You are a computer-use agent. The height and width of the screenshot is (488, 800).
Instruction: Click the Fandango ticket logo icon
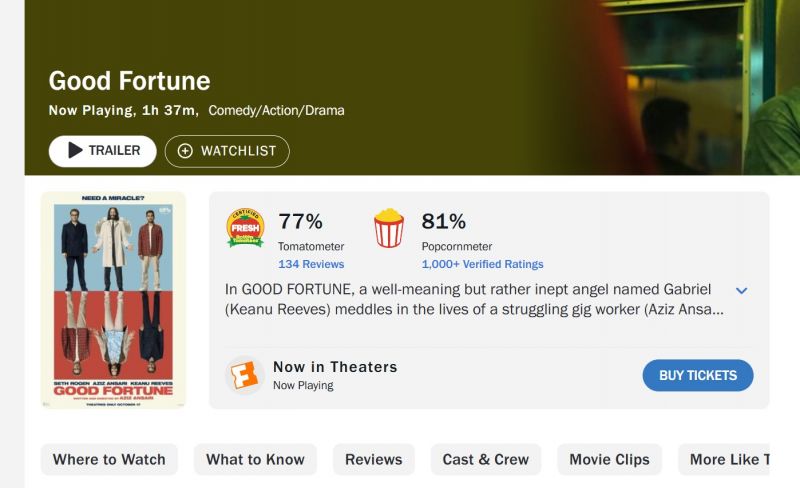point(245,375)
